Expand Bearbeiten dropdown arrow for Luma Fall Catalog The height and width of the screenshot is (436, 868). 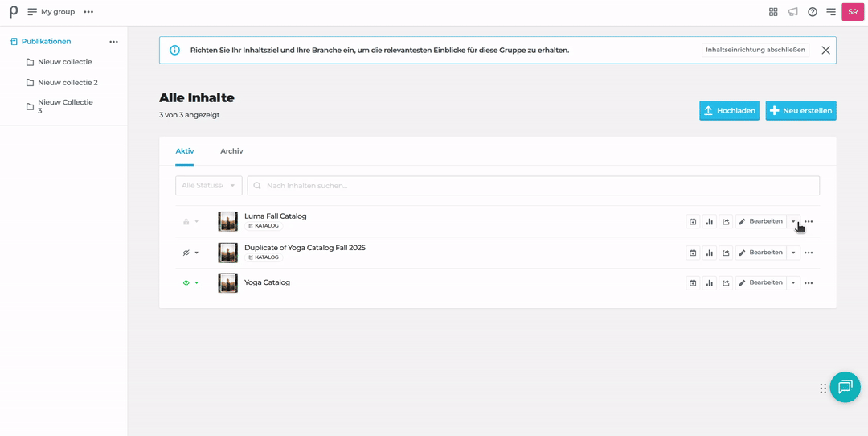tap(793, 221)
